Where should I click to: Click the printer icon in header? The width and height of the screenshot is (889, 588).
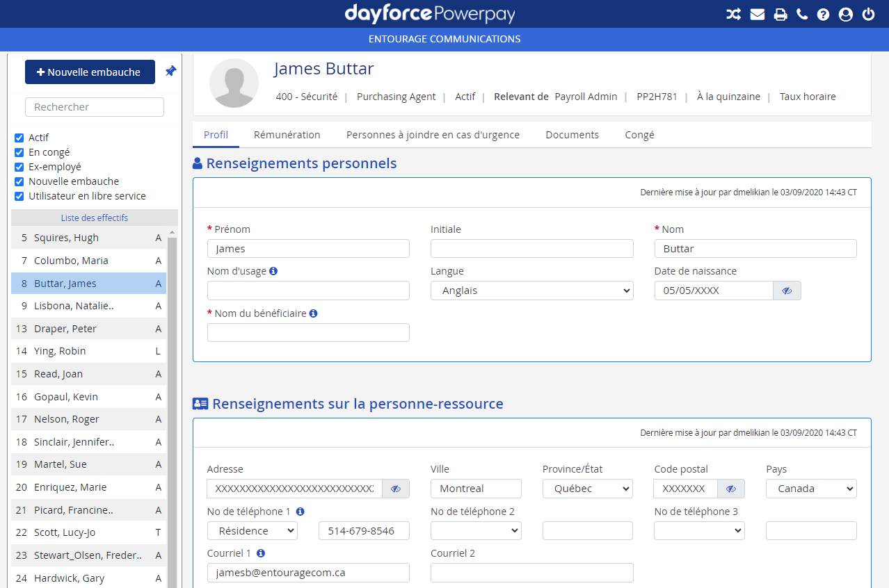[780, 14]
